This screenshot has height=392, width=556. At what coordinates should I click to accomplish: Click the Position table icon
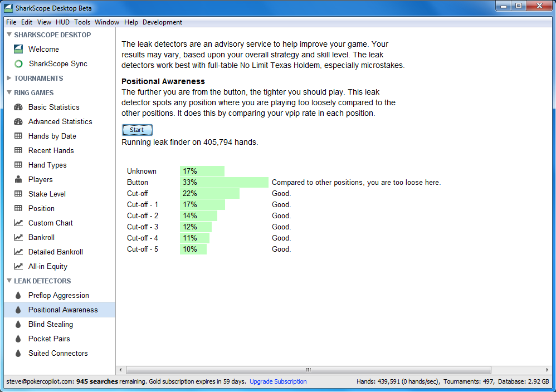click(18, 208)
